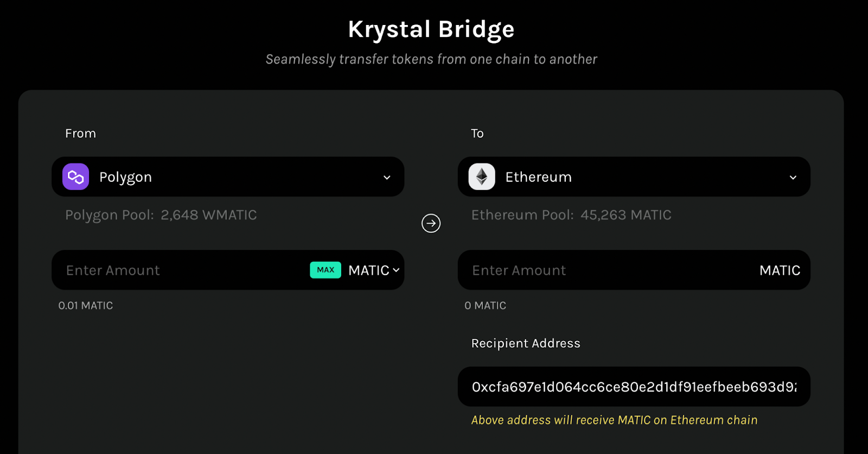Select the Polygon network selector

(228, 176)
